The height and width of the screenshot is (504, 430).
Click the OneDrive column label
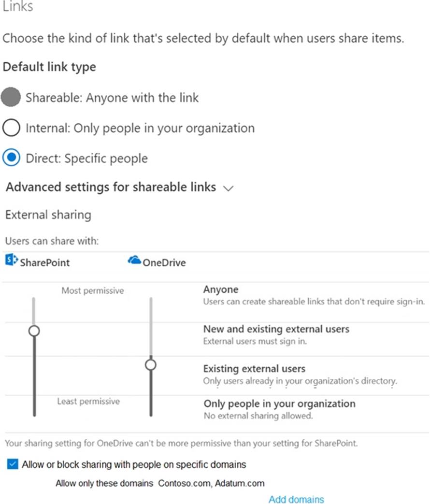[x=164, y=263]
